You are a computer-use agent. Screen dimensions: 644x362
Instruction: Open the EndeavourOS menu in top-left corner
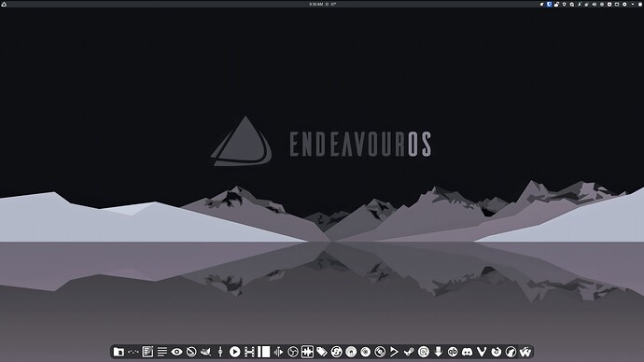(x=4, y=4)
